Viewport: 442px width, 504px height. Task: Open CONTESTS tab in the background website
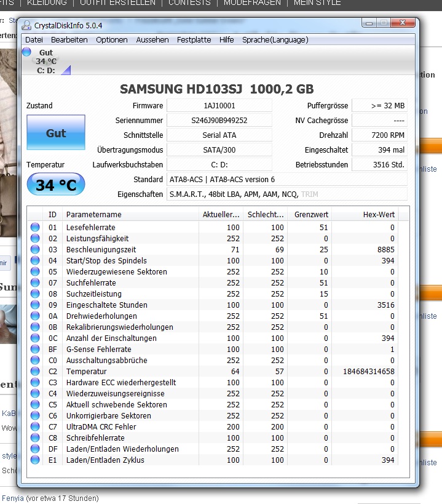point(189,3)
